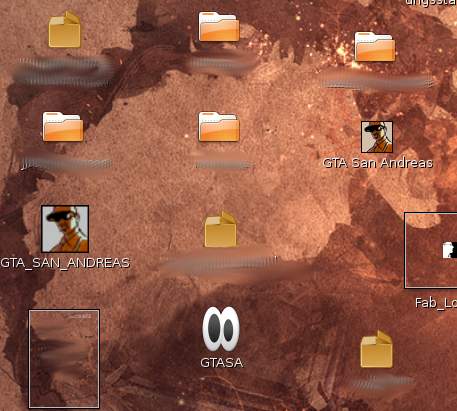Open the yellow package right of GTASA
The height and width of the screenshot is (411, 457).
(x=377, y=349)
